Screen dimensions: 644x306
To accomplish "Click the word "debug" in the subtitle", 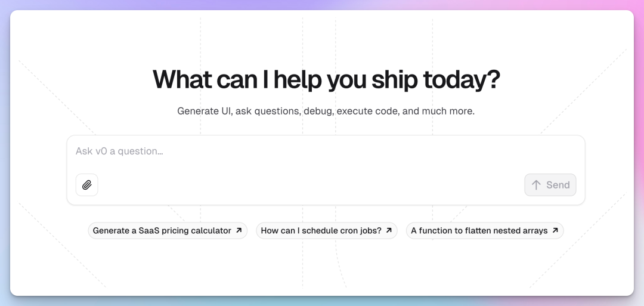I will click(x=317, y=112).
